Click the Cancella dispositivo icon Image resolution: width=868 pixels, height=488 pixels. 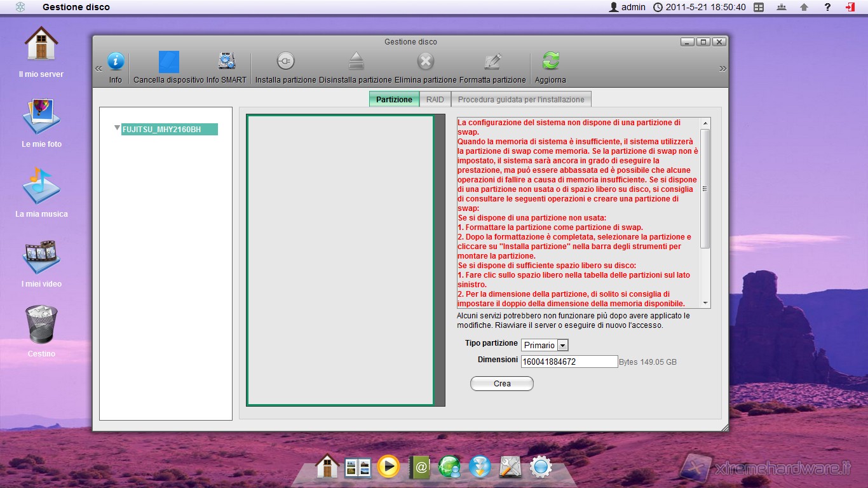(168, 62)
